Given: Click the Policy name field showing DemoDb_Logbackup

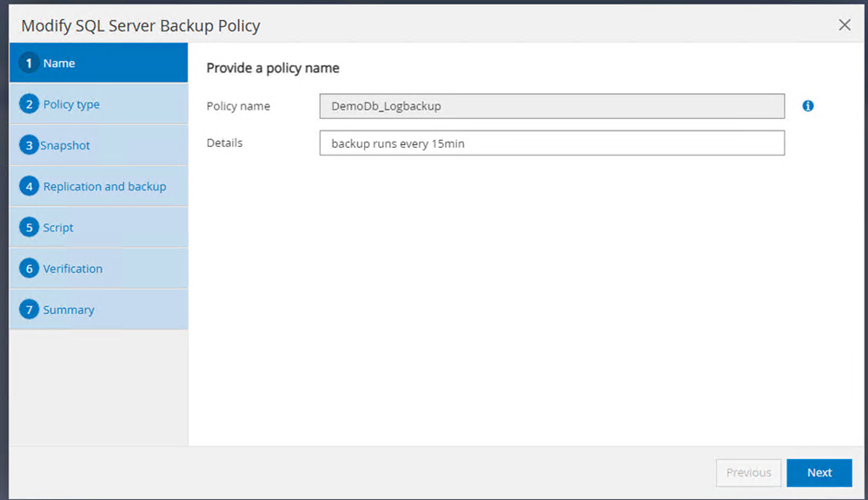Looking at the screenshot, I should (552, 106).
